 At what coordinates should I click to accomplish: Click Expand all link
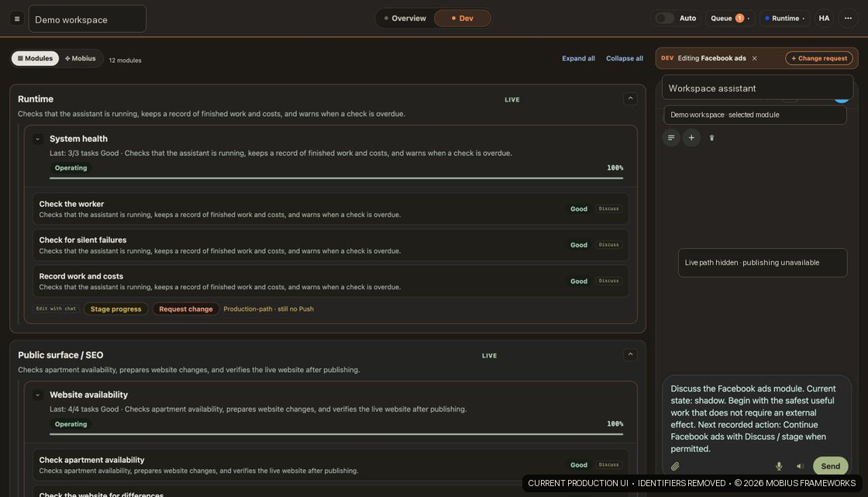point(578,58)
